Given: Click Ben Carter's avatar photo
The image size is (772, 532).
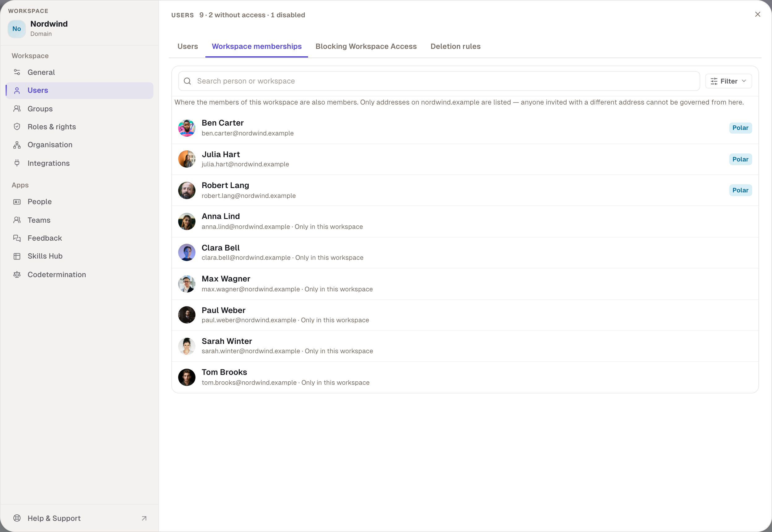Looking at the screenshot, I should 187,128.
